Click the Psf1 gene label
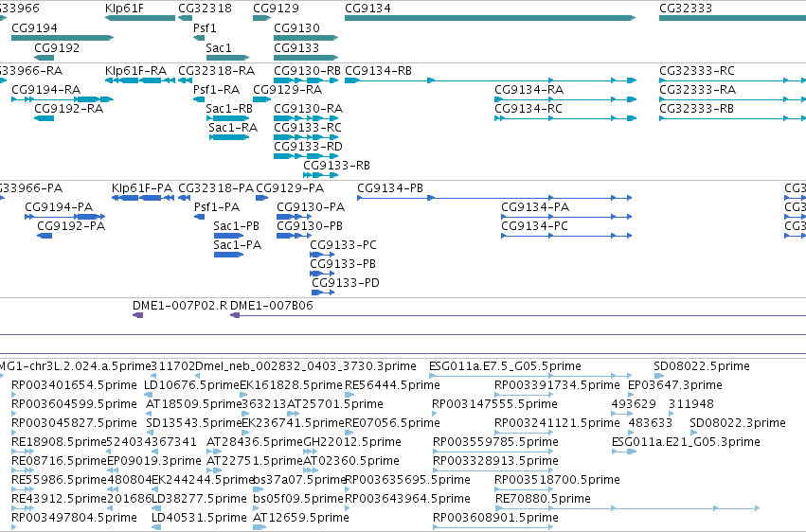 point(205,27)
